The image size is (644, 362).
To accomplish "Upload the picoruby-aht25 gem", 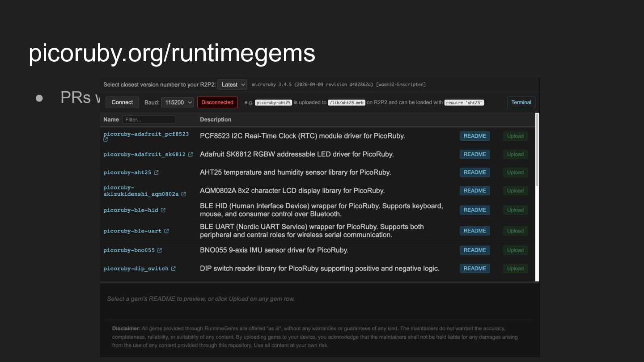I will point(515,172).
